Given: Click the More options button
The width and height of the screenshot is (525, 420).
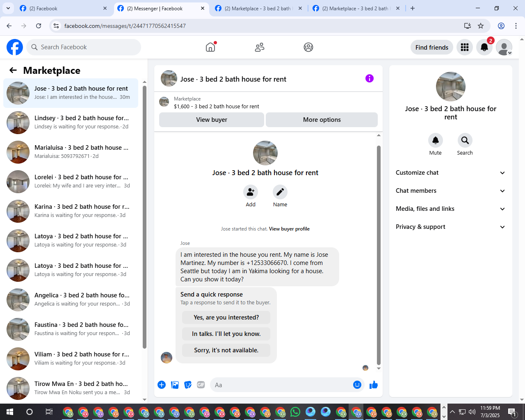Looking at the screenshot, I should point(322,120).
